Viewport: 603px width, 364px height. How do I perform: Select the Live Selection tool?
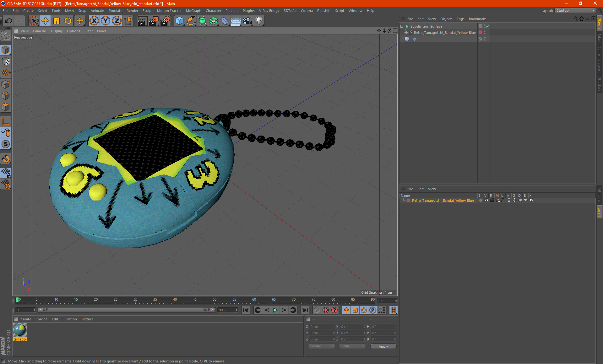34,21
